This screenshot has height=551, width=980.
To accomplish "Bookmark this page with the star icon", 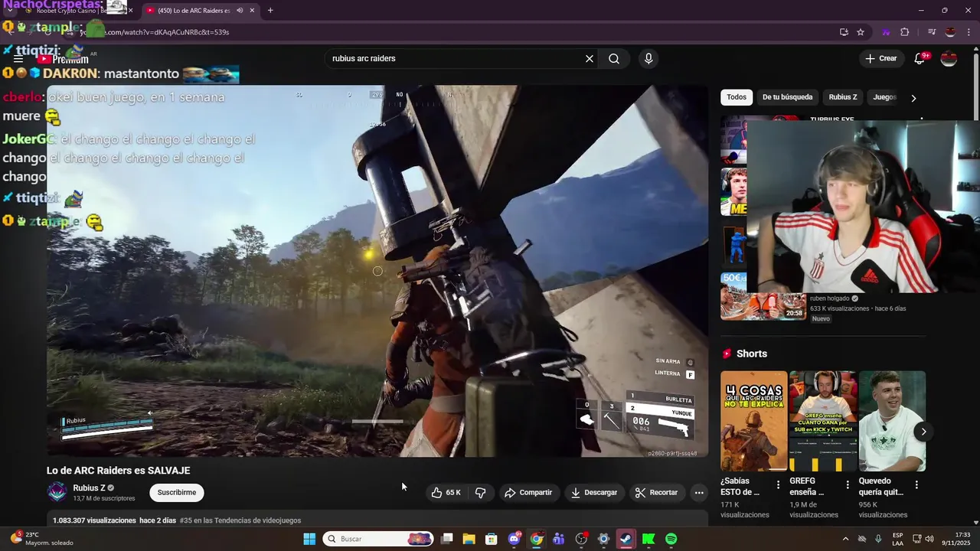I will 861,32.
